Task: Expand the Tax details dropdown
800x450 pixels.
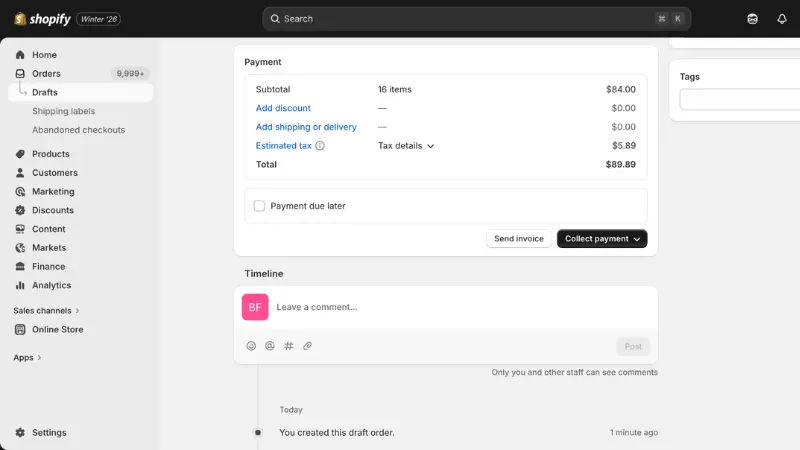Action: 406,146
